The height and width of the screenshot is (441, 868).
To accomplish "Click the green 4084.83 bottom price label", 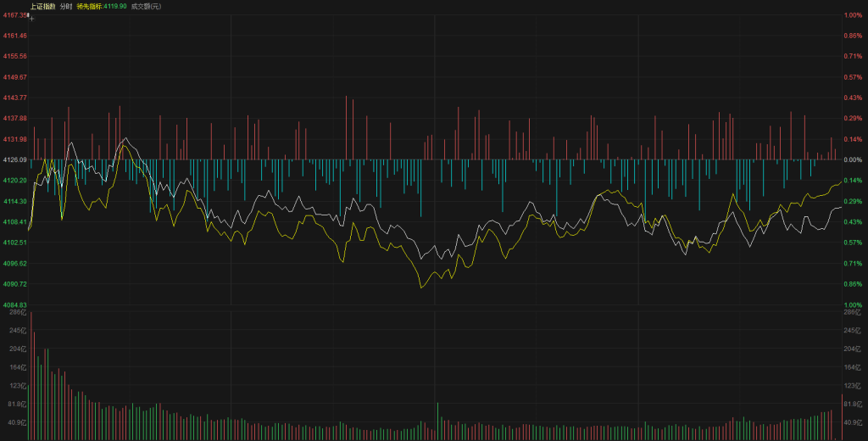I will click(15, 304).
